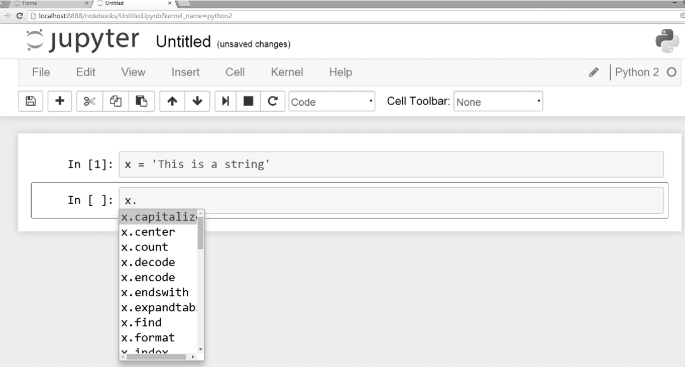The image size is (685, 367).
Task: Click the second cell input containing x.
Action: tap(391, 200)
